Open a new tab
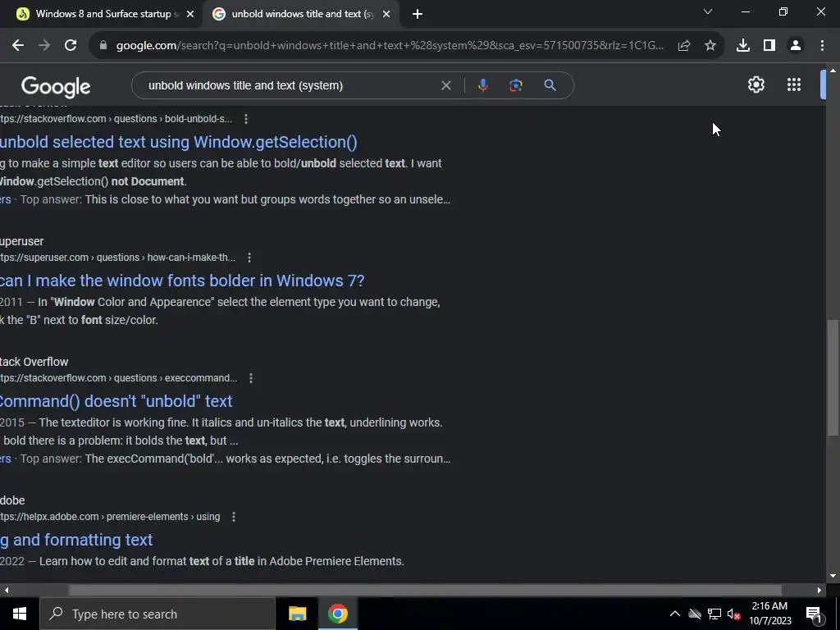Viewport: 840px width, 630px height. pos(418,14)
